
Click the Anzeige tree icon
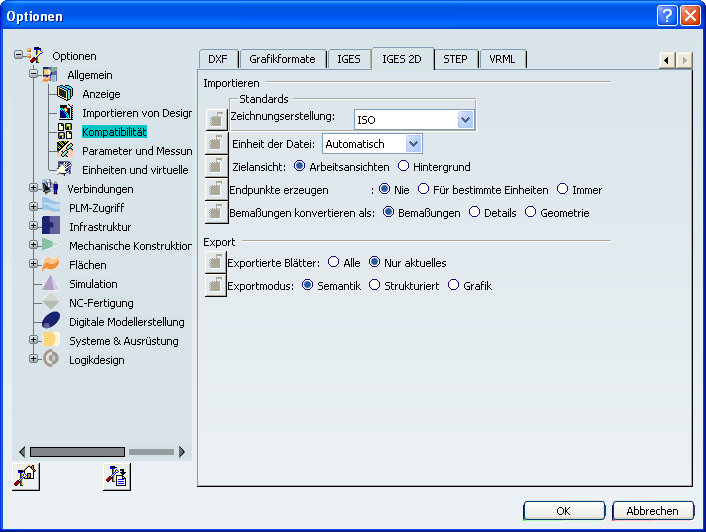point(65,94)
